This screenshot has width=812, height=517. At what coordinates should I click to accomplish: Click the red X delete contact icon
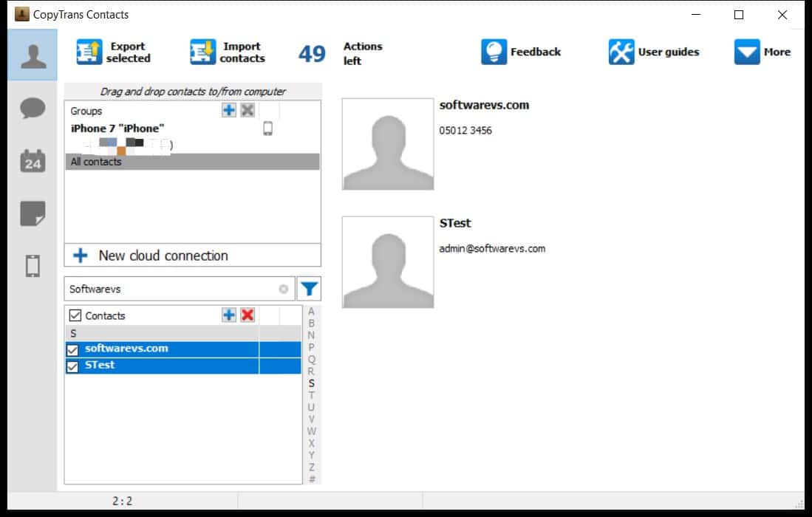click(248, 315)
